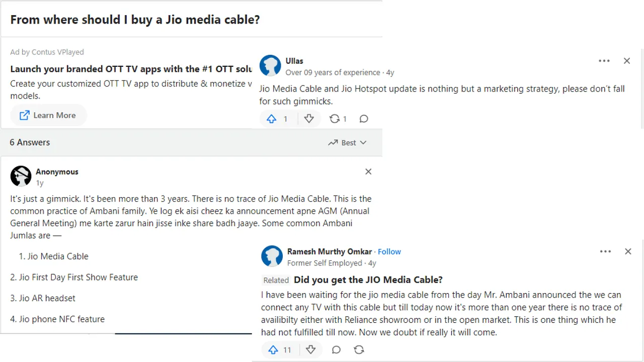The image size is (644, 362).
Task: Dismiss Ullas's answer with the X
Action: 627,61
